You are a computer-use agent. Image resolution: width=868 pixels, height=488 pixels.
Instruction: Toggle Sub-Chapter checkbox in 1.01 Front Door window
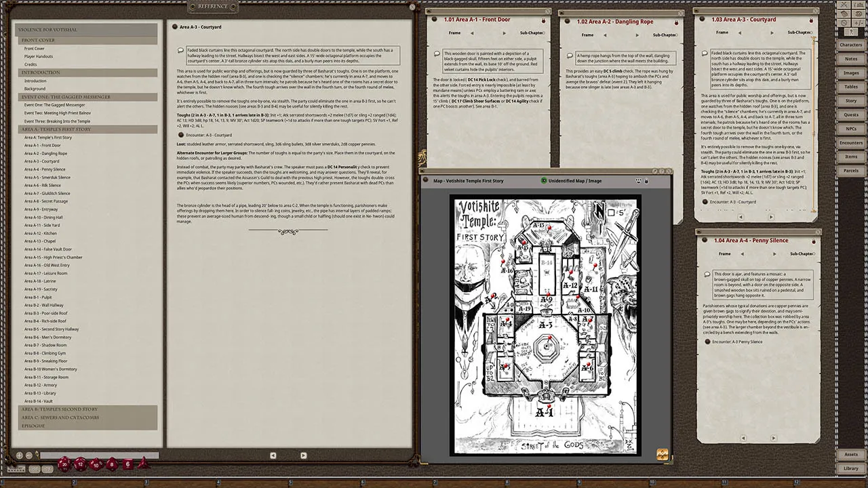coord(545,33)
